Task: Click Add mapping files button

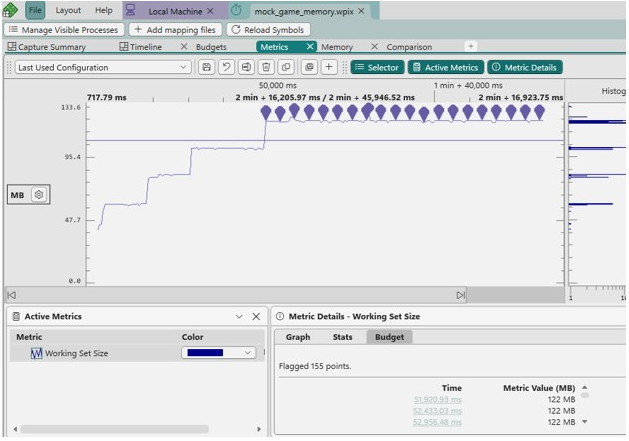Action: (x=175, y=30)
